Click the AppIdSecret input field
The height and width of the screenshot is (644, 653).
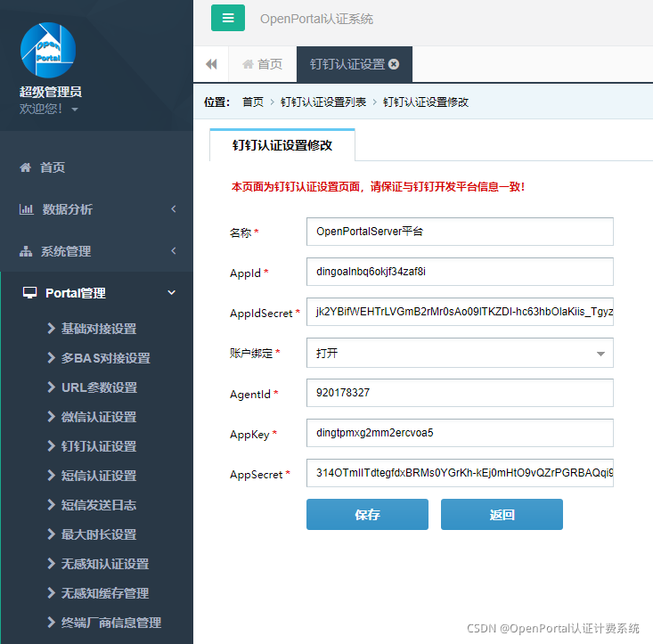(460, 312)
